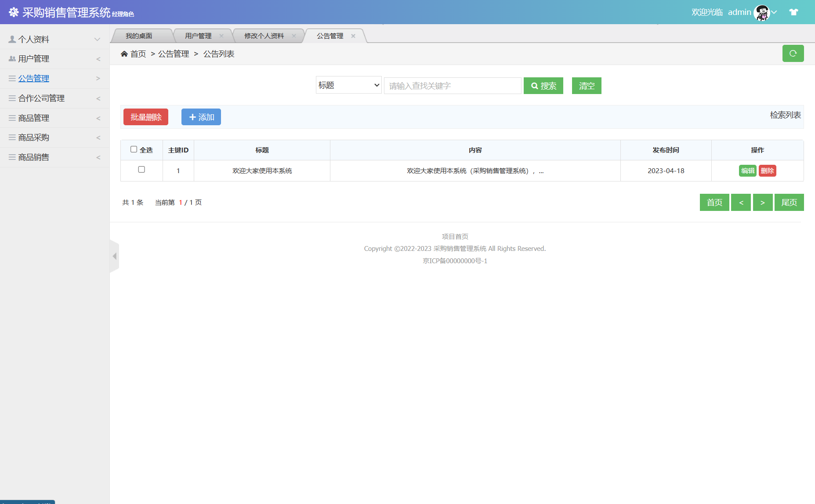Open the 项目首页 footer link
This screenshot has width=815, height=504.
tap(454, 236)
